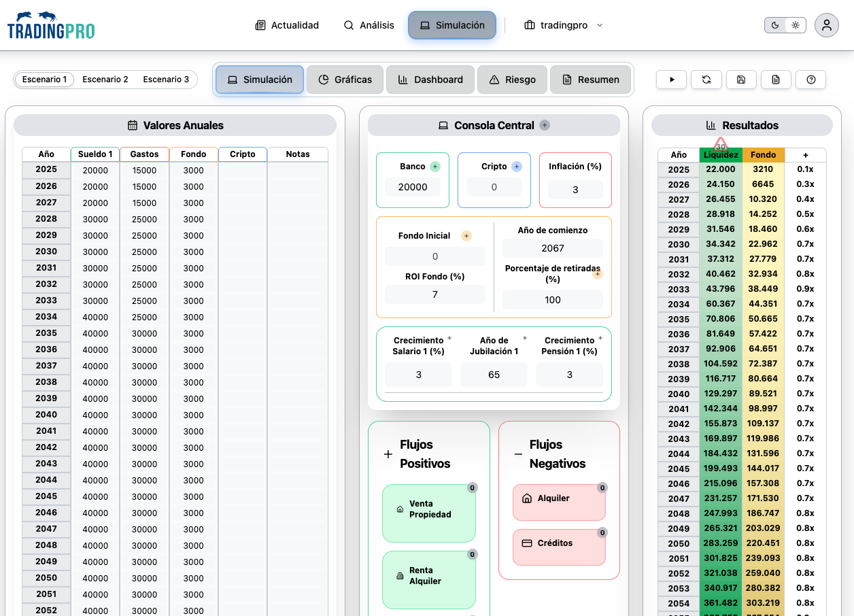Click the save disk icon button
The width and height of the screenshot is (854, 616).
click(x=741, y=80)
